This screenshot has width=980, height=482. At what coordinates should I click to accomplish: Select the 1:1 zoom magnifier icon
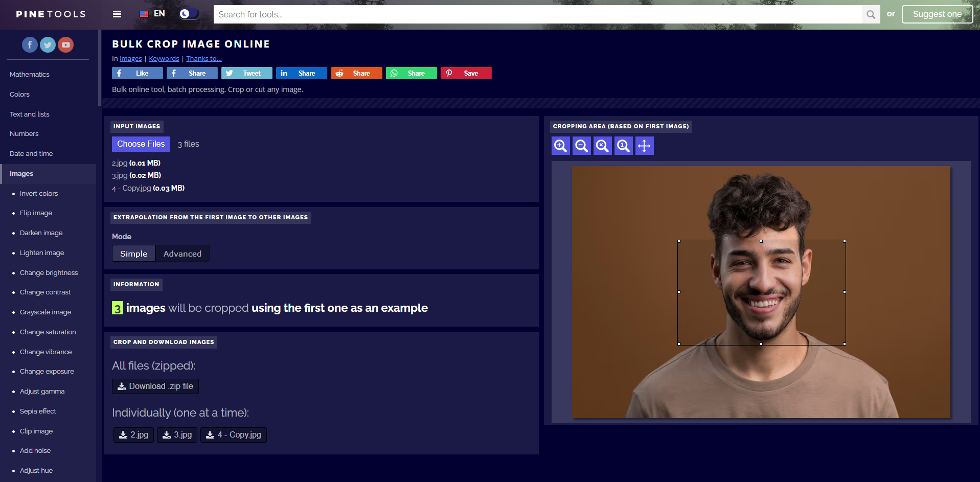[623, 146]
